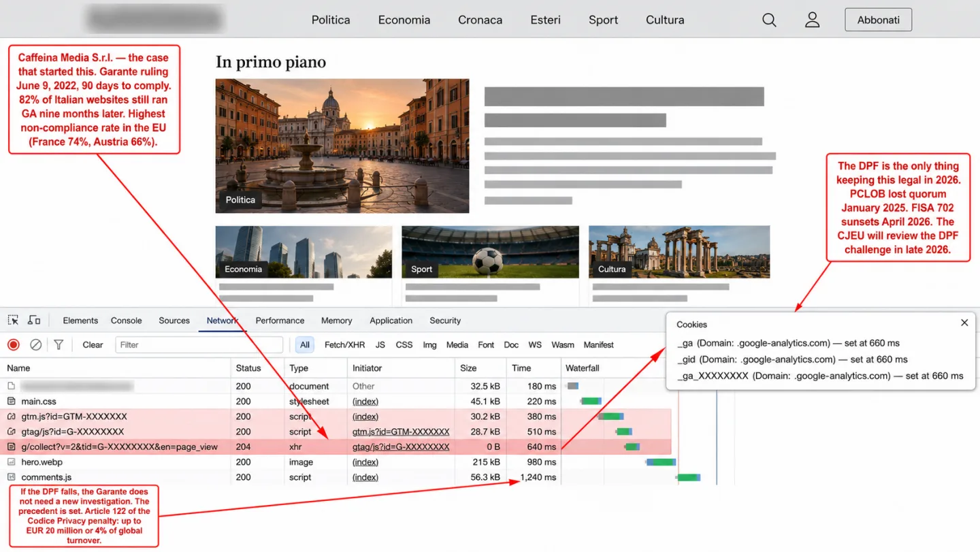Open the Cultura ruins thumbnail
This screenshot has width=980, height=552.
pos(679,252)
